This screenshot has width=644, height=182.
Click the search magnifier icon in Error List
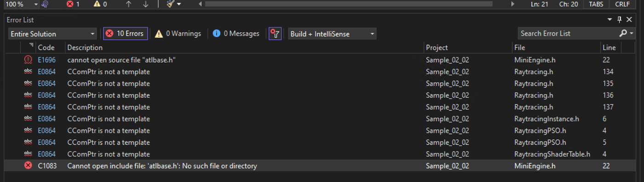623,33
